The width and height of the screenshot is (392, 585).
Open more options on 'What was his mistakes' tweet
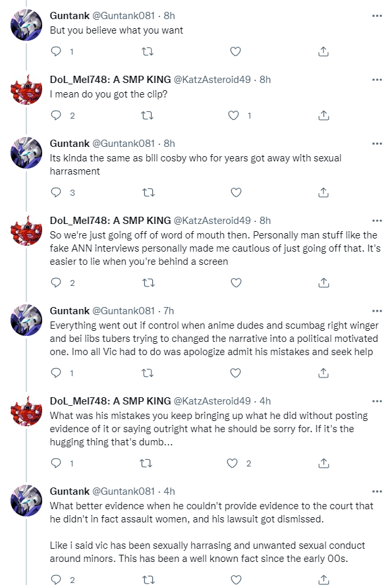pos(377,401)
